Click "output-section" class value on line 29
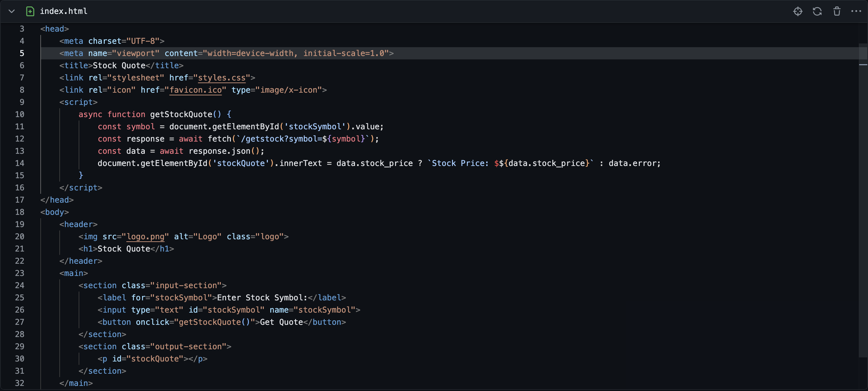The image size is (868, 391). (x=189, y=347)
